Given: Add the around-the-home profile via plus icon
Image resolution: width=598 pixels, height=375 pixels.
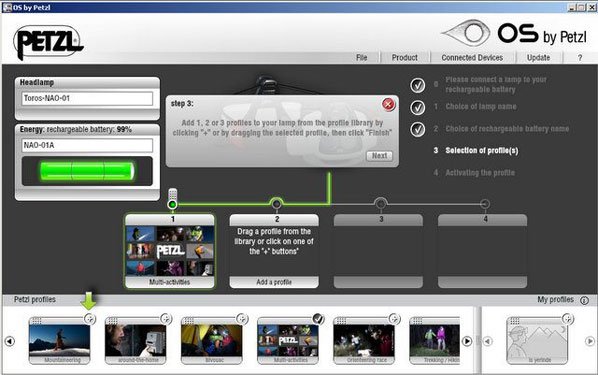Looking at the screenshot, I should tap(166, 319).
